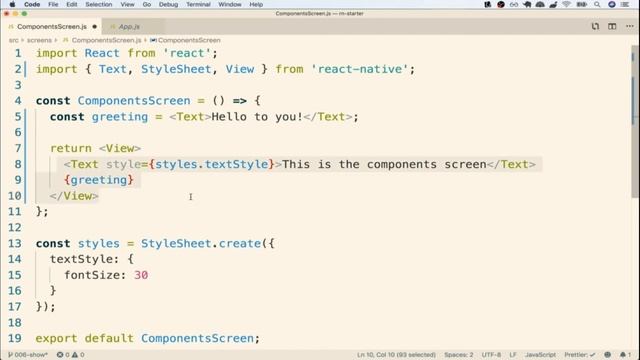Open macOS Spotlight search magnifier
This screenshot has height=360, width=640.
click(597, 4)
